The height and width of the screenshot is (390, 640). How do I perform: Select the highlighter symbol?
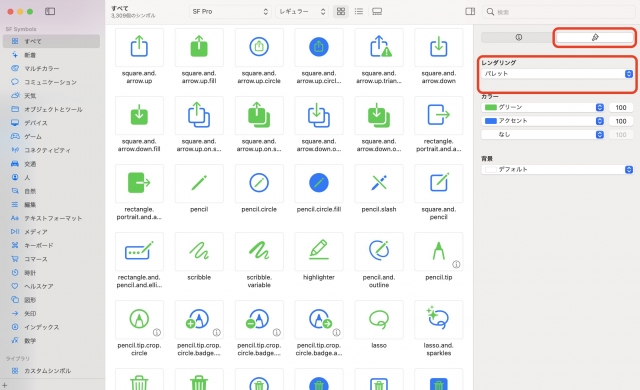coord(319,252)
